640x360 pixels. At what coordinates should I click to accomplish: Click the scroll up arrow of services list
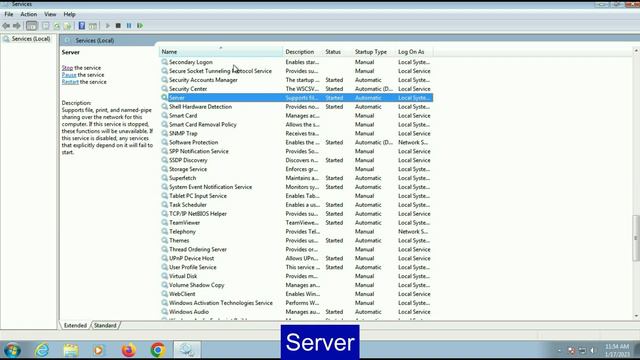click(636, 51)
